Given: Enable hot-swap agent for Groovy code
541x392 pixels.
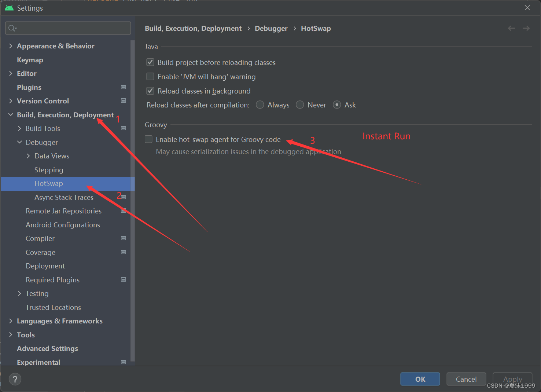Looking at the screenshot, I should (x=148, y=139).
